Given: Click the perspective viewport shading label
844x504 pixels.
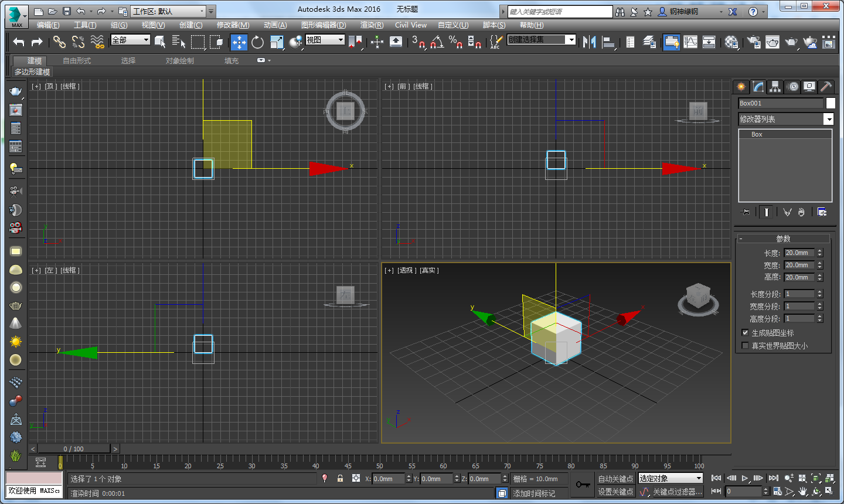Looking at the screenshot, I should (429, 270).
